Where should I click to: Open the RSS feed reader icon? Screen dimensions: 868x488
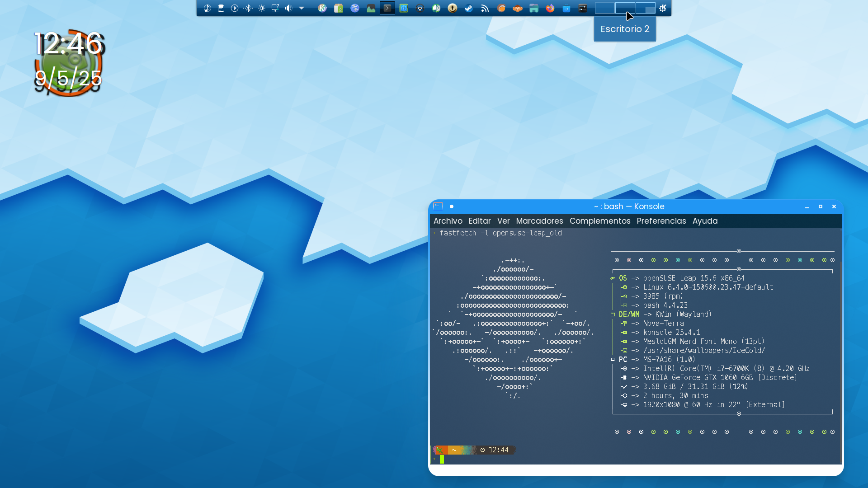tap(485, 8)
